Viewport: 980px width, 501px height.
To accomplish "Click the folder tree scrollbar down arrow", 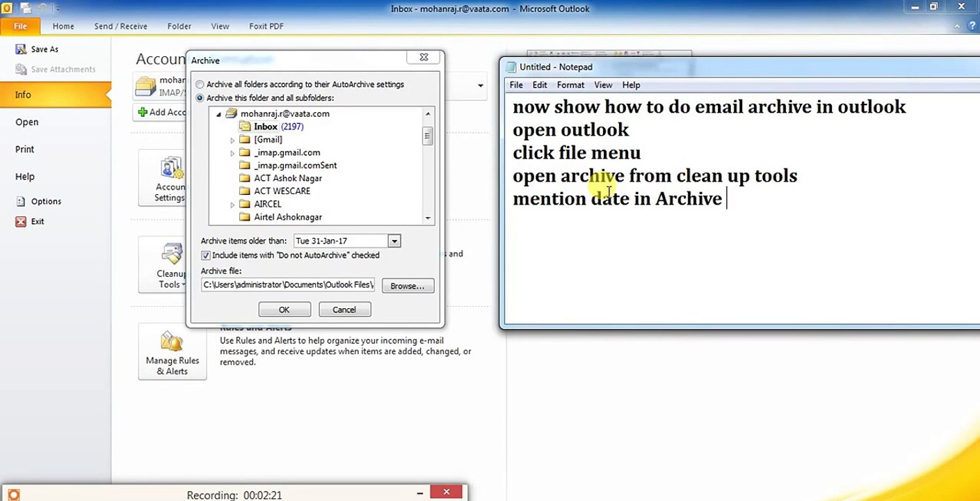I will click(428, 218).
